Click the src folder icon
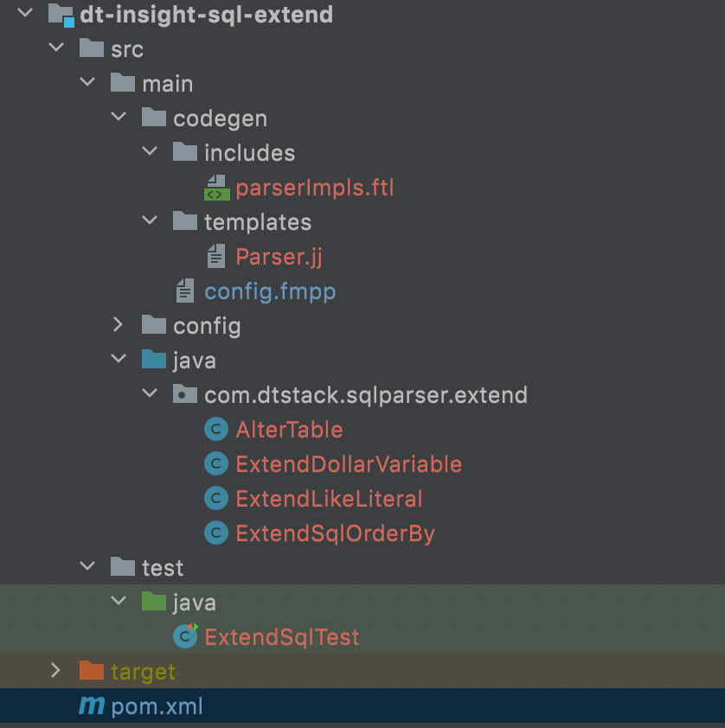 tap(92, 48)
